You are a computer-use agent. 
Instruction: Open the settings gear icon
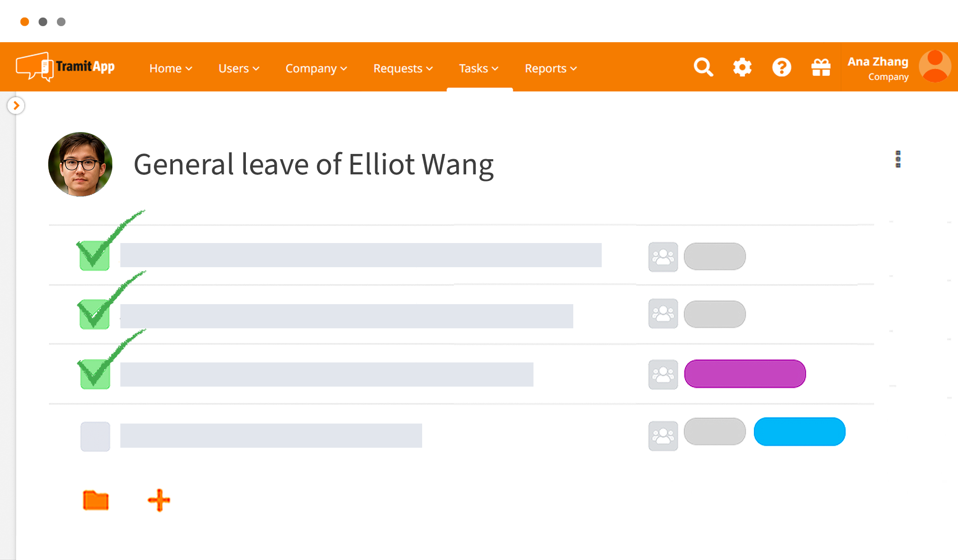point(742,67)
